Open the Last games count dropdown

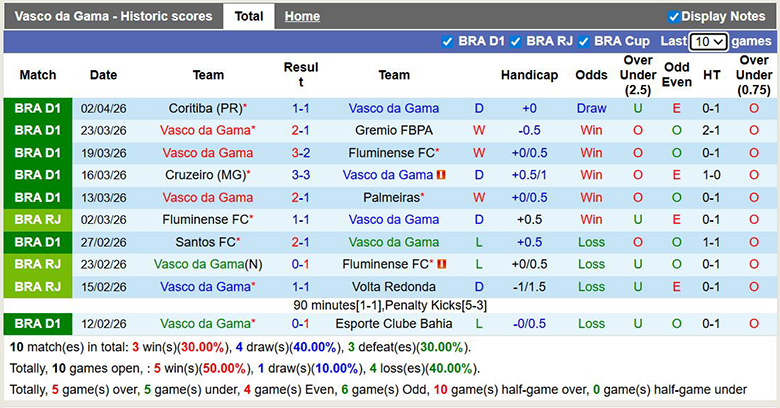tap(708, 41)
